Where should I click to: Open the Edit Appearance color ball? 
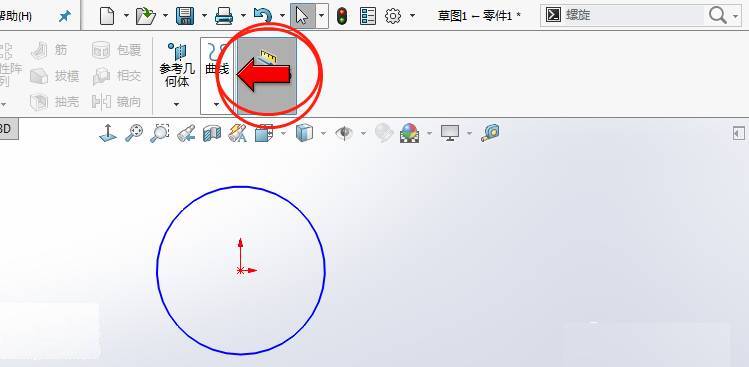[409, 133]
